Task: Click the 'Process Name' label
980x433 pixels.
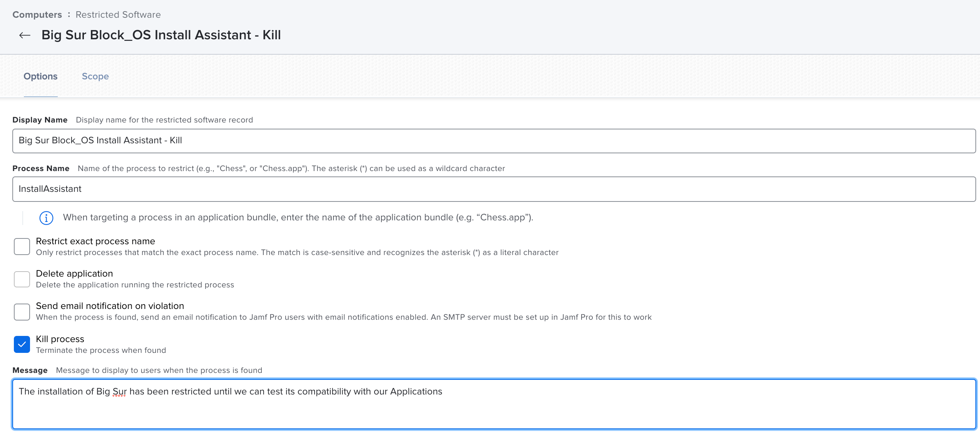Action: pyautogui.click(x=41, y=168)
